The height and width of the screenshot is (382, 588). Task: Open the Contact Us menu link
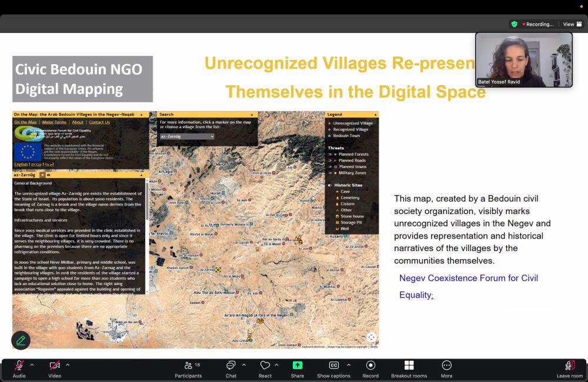click(x=99, y=122)
